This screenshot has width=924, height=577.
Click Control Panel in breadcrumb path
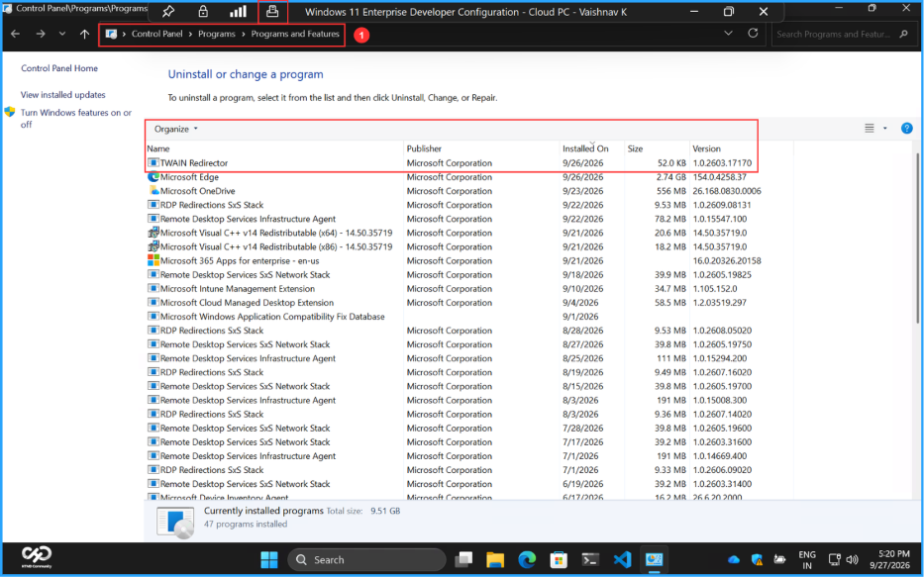156,35
